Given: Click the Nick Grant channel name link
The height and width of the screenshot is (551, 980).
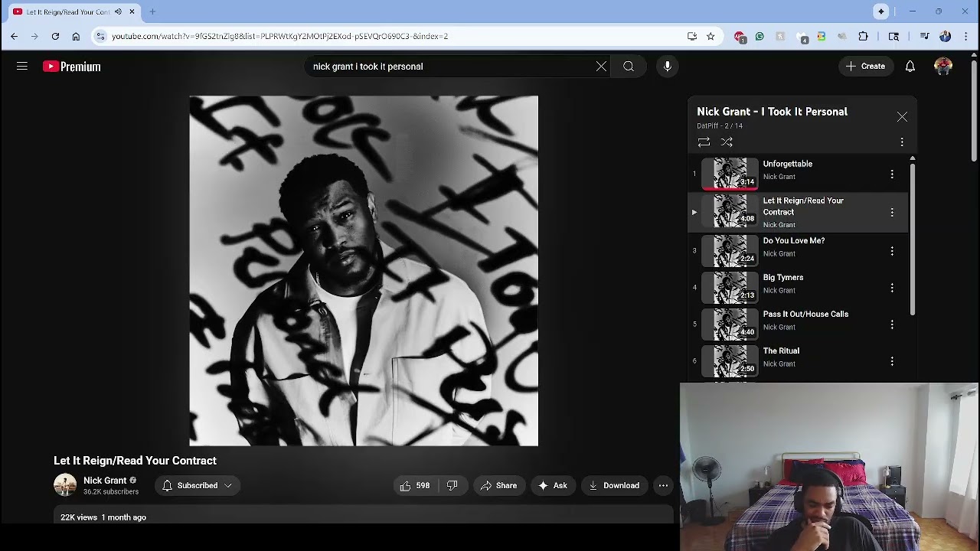Looking at the screenshot, I should click(x=105, y=481).
